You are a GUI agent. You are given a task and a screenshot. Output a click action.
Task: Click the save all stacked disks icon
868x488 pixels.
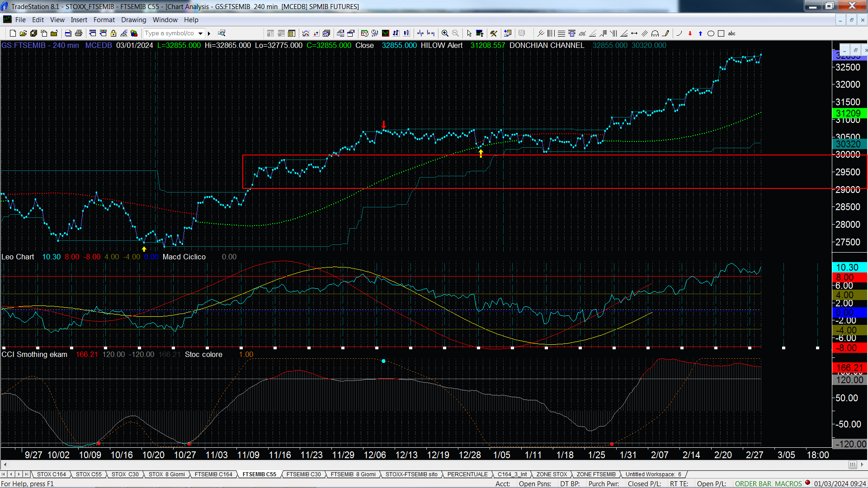point(33,33)
